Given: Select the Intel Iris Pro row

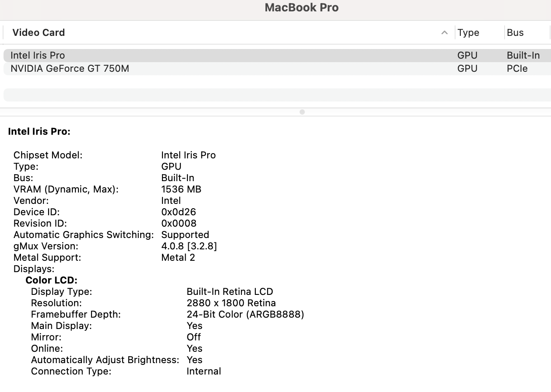Looking at the screenshot, I should [x=38, y=56].
